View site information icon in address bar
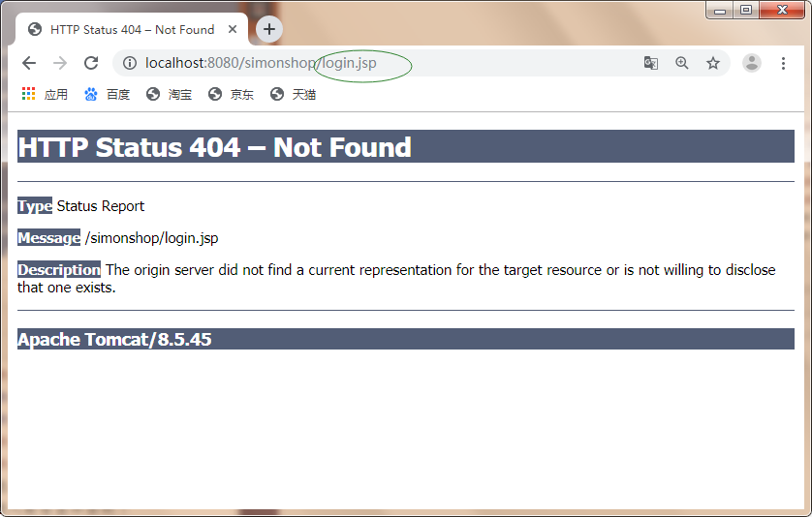812x517 pixels. point(130,63)
